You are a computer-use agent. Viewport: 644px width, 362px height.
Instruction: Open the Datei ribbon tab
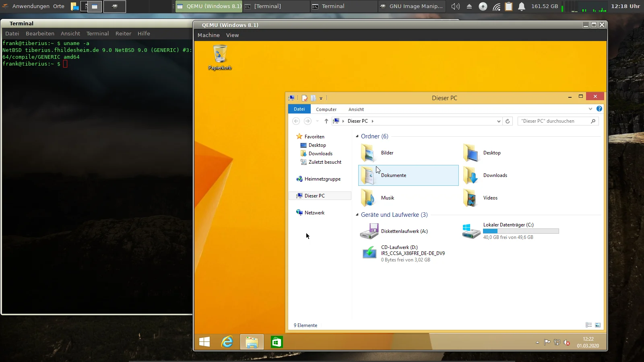[299, 109]
